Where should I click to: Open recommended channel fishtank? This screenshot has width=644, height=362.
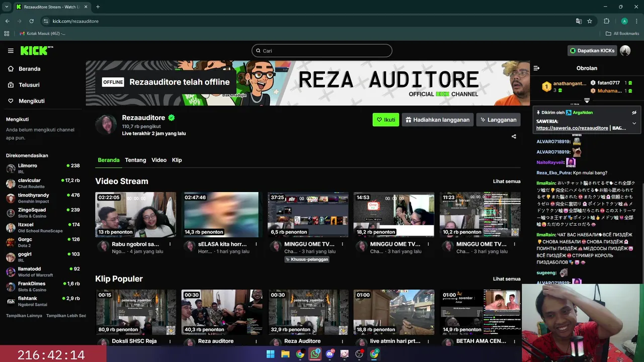[x=43, y=301]
